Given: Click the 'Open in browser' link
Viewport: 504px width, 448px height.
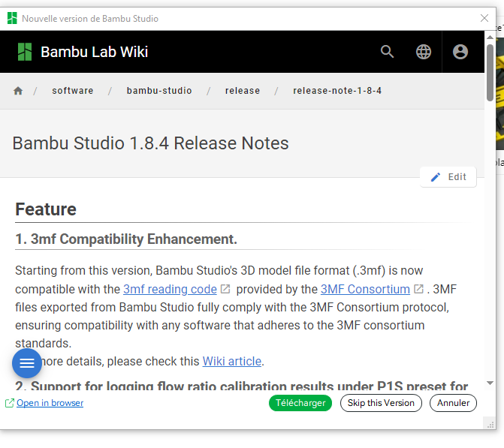Looking at the screenshot, I should 50,403.
